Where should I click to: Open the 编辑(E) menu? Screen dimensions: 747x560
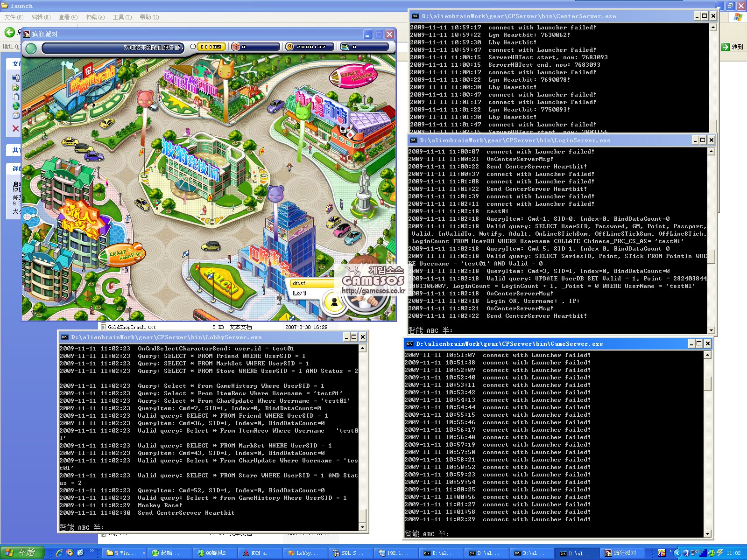pos(41,17)
